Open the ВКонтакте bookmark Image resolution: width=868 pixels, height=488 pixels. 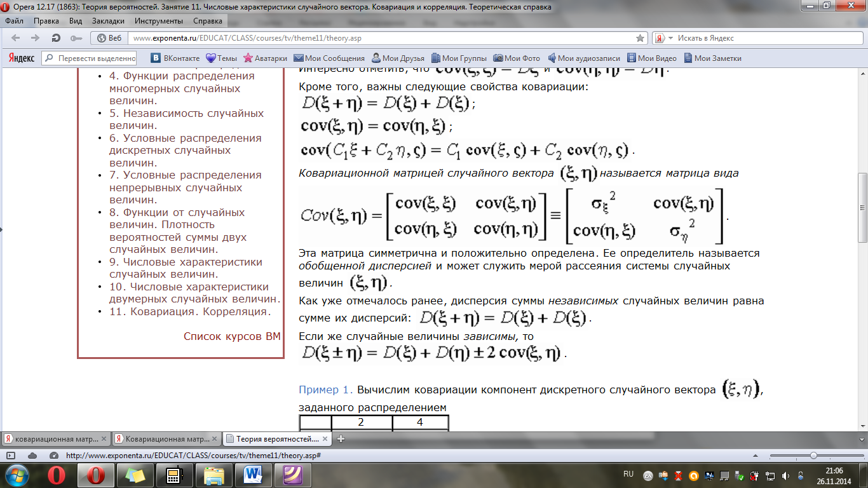click(175, 58)
